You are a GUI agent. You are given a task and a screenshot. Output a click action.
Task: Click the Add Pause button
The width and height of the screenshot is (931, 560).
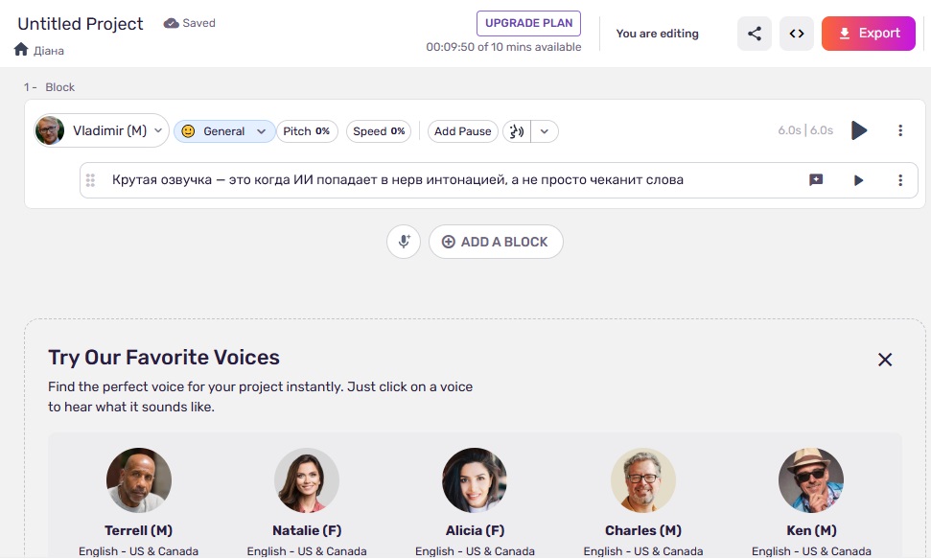pyautogui.click(x=462, y=131)
